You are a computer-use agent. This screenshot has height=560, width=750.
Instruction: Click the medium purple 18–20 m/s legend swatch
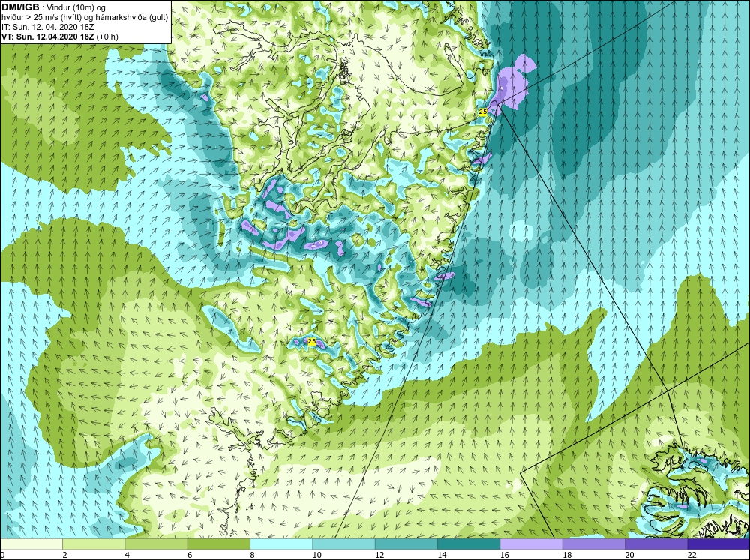click(x=593, y=544)
